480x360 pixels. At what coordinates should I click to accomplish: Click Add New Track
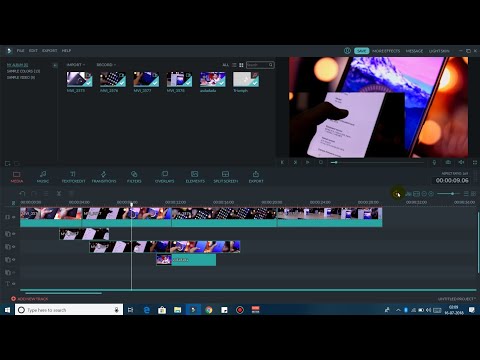pos(29,299)
